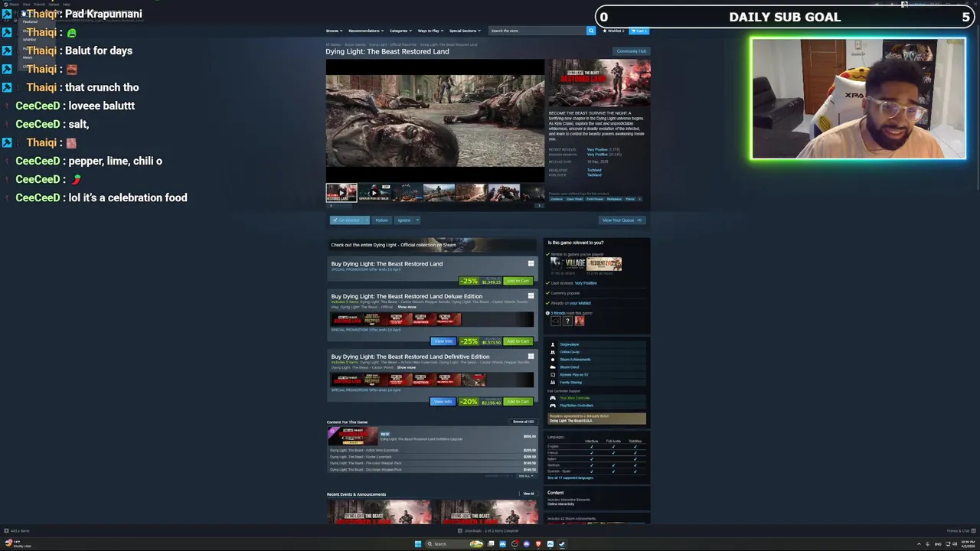Expand the Categories dropdown
Image resolution: width=980 pixels, height=551 pixels.
pos(400,31)
